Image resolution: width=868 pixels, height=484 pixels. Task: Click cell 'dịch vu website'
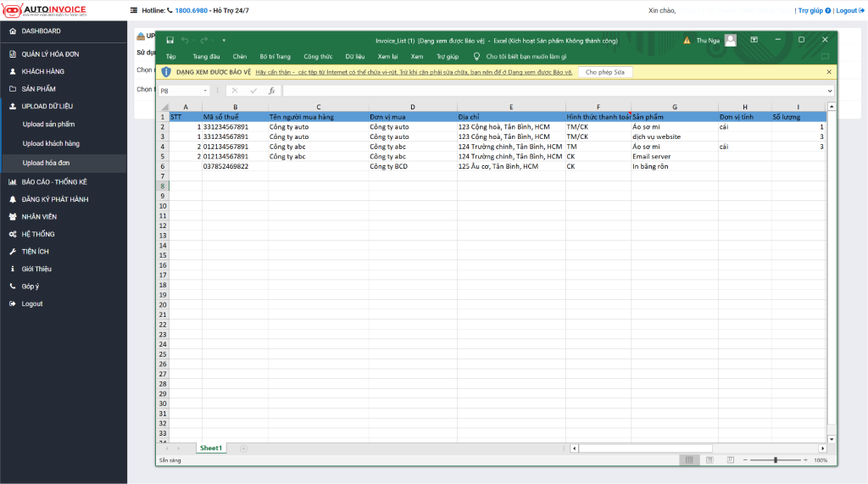pyautogui.click(x=674, y=136)
